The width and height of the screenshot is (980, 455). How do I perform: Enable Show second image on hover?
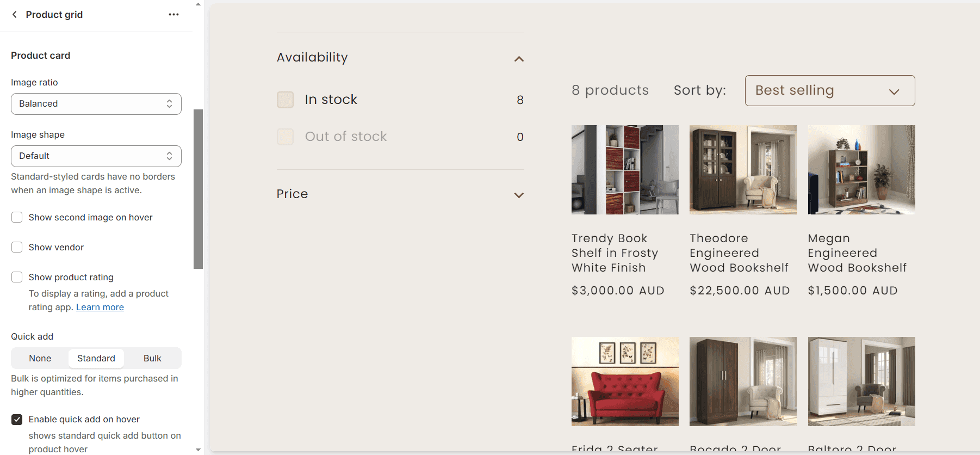pos(17,218)
